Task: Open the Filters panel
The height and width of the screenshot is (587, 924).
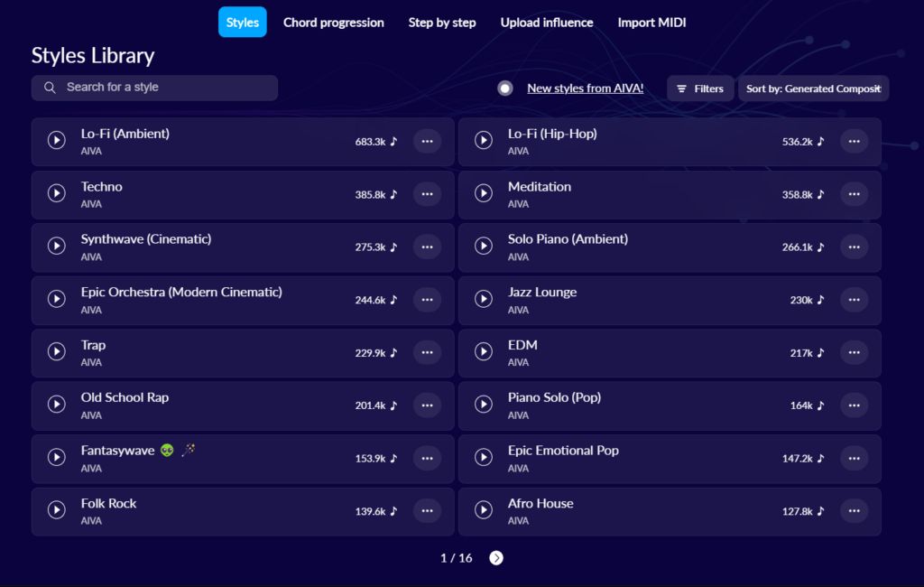Action: (700, 89)
